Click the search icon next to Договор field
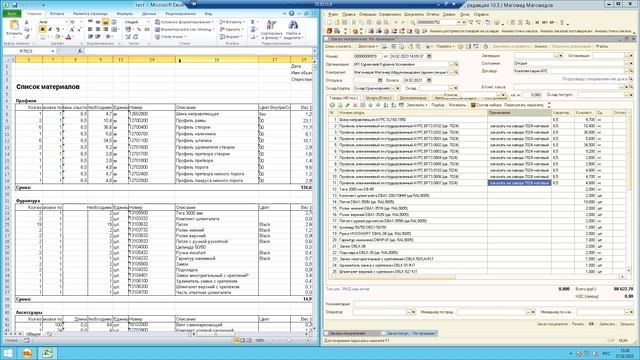Viewport: 640px width, 360px height. tap(631, 71)
